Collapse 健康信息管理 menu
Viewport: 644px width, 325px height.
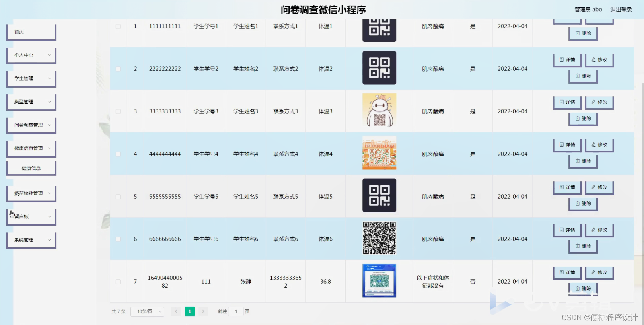point(31,148)
